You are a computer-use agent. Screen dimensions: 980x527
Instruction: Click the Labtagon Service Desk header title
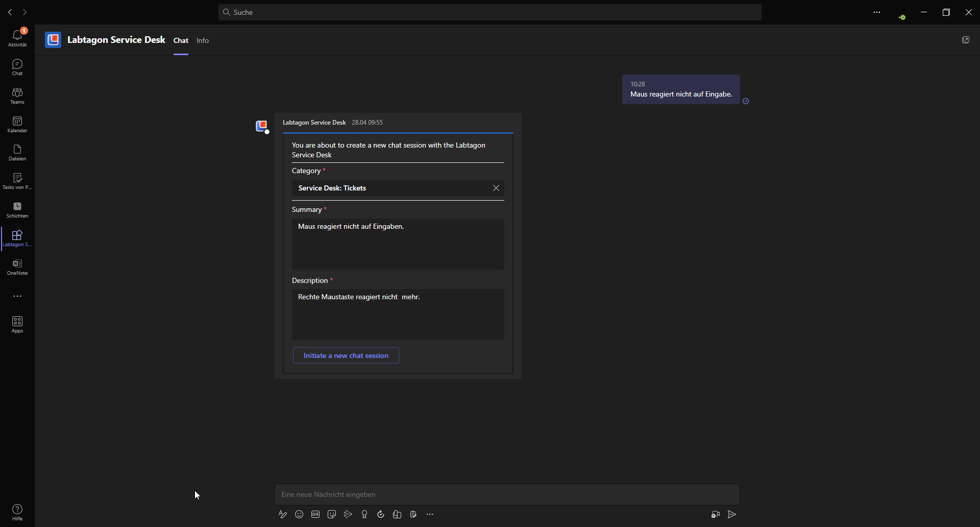tap(116, 40)
